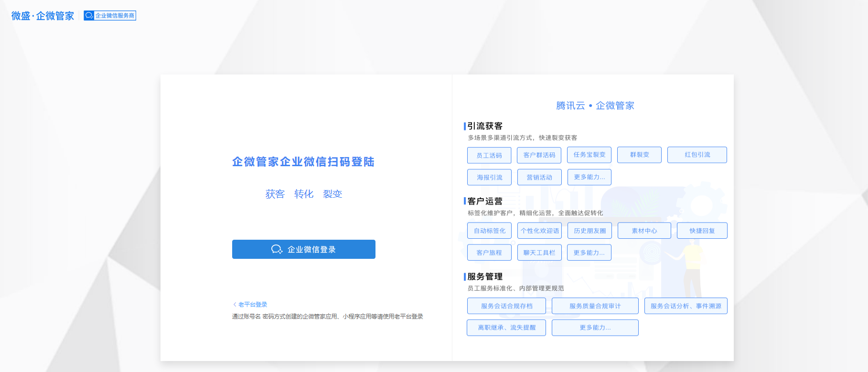Click the 微盛·企微管家 logo

point(43,16)
